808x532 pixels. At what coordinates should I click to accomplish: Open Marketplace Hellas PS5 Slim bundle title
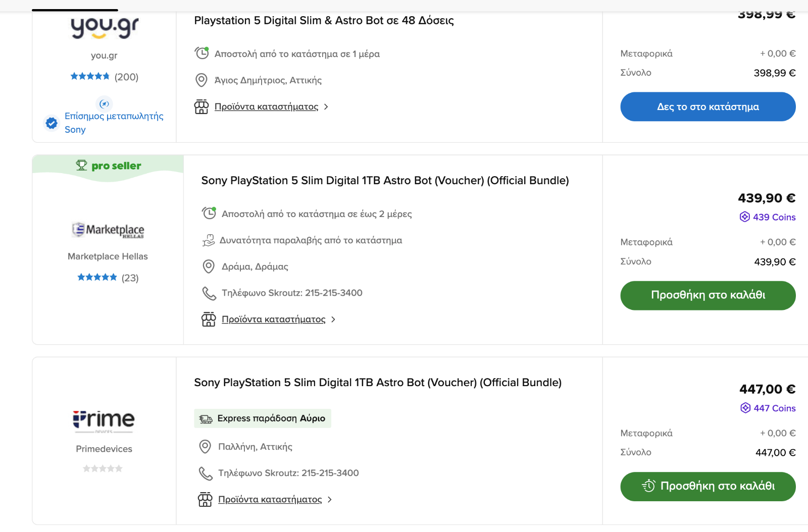pyautogui.click(x=385, y=181)
